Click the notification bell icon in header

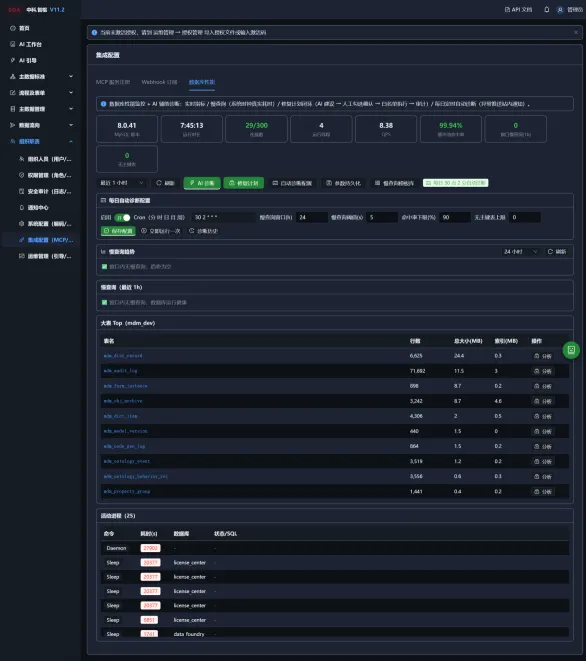point(547,9)
